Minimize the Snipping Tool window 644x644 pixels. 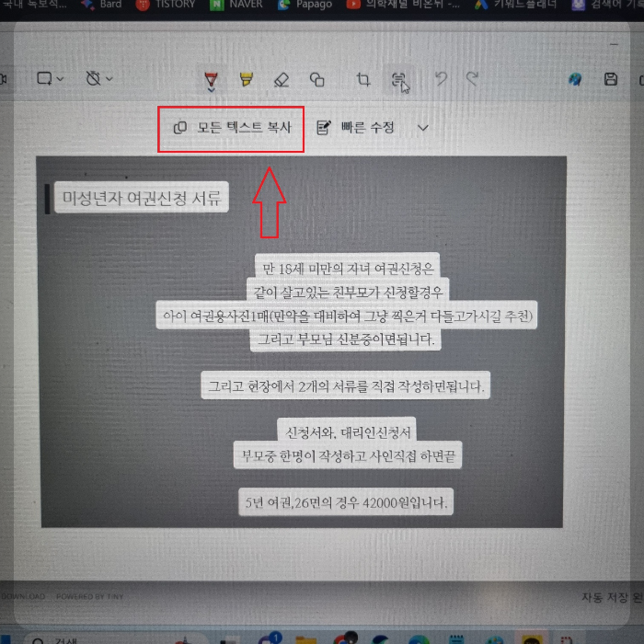coord(614,44)
